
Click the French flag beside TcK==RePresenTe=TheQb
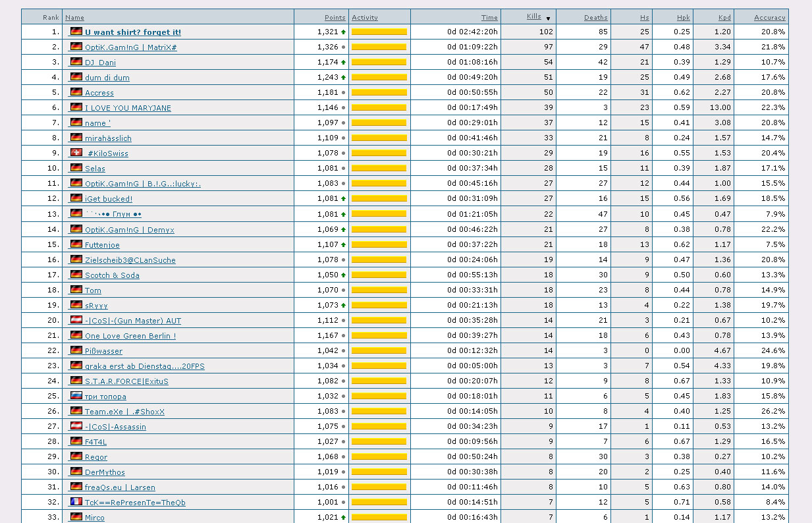tap(76, 502)
